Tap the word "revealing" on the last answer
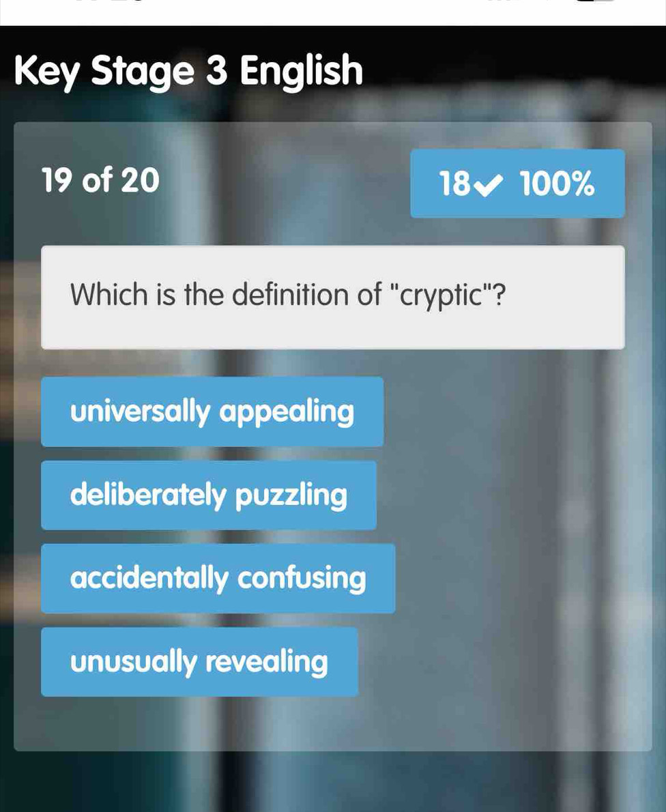Screen dimensions: 666x812 pos(267,663)
